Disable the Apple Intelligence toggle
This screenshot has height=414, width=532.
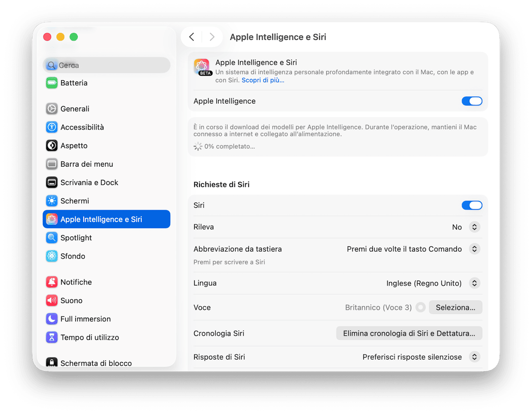click(472, 101)
